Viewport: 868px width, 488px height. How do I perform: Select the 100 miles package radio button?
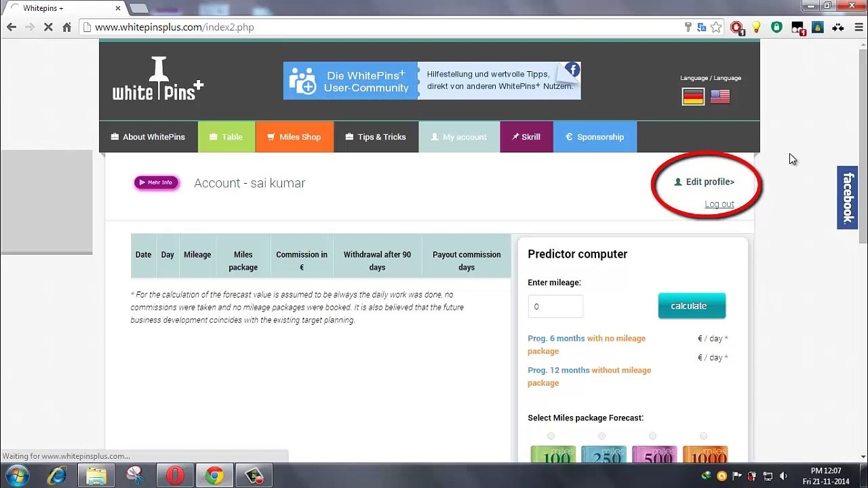click(x=551, y=436)
